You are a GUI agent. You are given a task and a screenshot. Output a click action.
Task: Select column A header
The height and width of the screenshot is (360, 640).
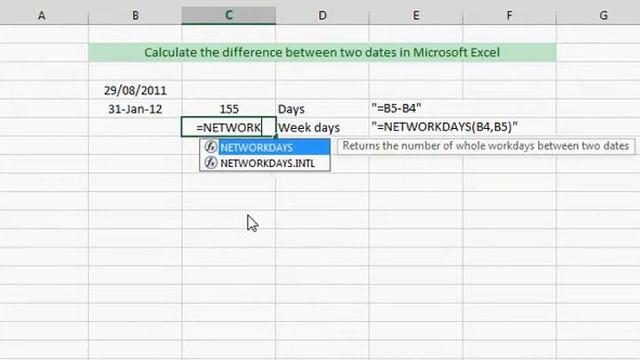pyautogui.click(x=42, y=16)
